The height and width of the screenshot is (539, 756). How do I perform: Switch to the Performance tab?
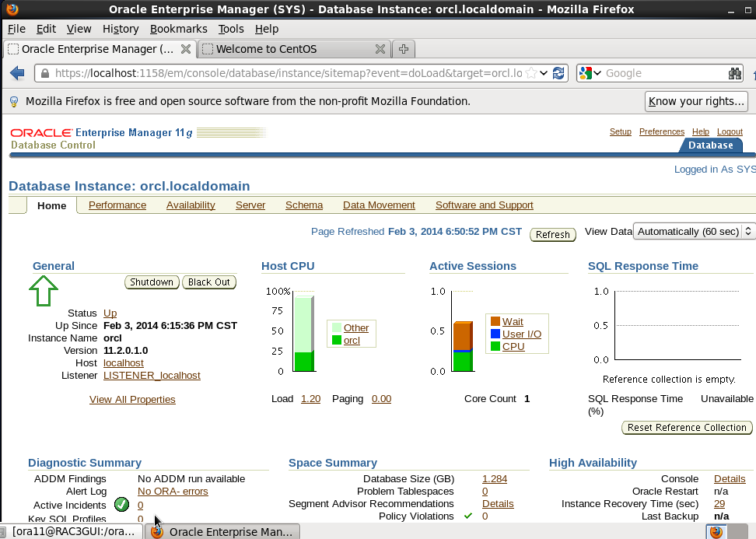click(x=117, y=205)
